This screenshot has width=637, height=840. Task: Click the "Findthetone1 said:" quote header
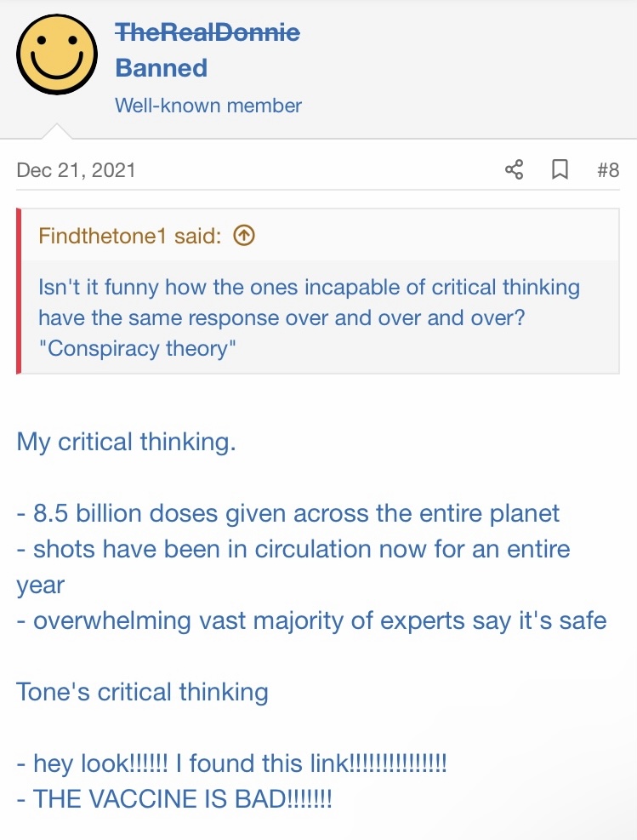pos(129,236)
